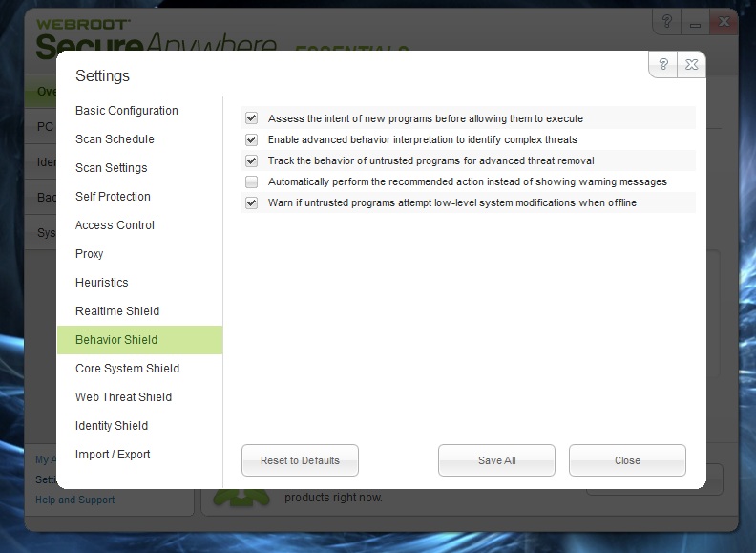Open Help and Support link in main window
The height and width of the screenshot is (553, 756).
[74, 500]
